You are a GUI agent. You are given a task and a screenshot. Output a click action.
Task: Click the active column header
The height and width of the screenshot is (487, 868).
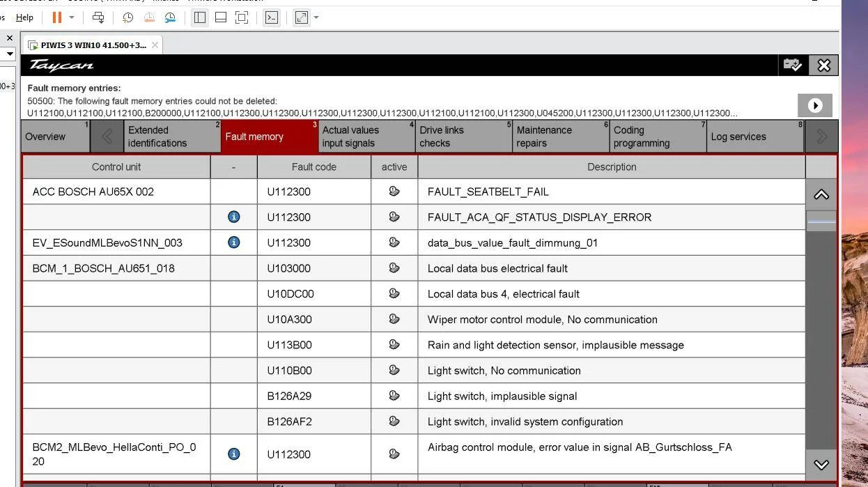[394, 167]
